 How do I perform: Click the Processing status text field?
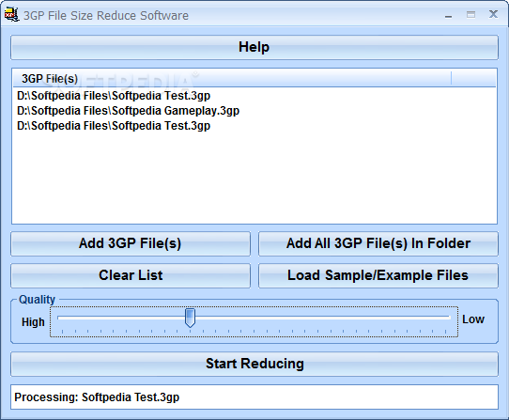click(254, 397)
